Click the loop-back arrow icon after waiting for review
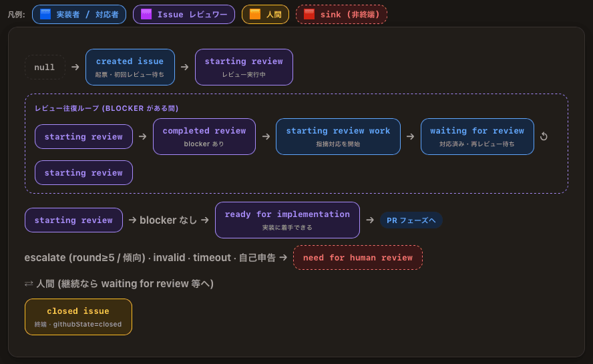Image resolution: width=593 pixels, height=364 pixels. click(544, 137)
